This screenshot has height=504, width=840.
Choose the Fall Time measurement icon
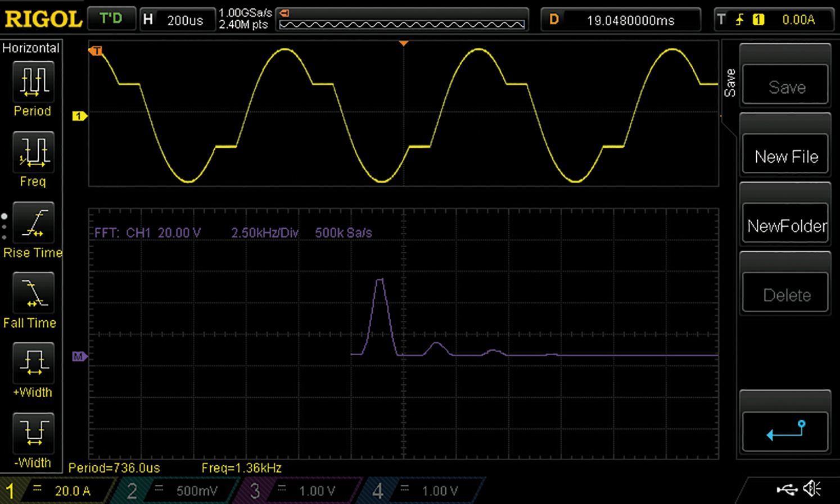(x=33, y=293)
